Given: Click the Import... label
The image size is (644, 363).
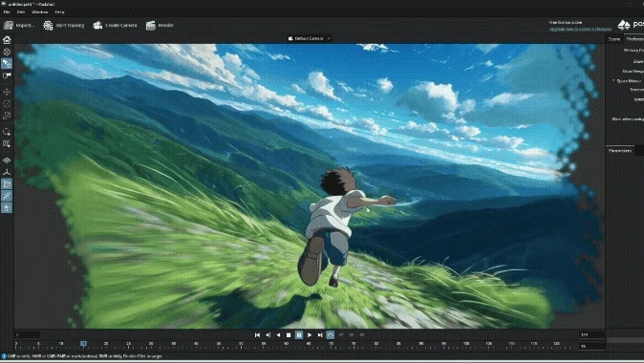Looking at the screenshot, I should [25, 26].
